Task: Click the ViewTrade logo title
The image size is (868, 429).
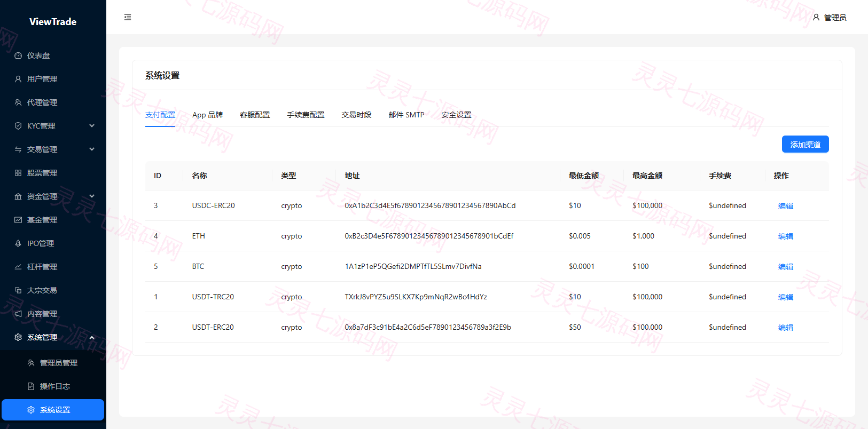Action: point(53,21)
